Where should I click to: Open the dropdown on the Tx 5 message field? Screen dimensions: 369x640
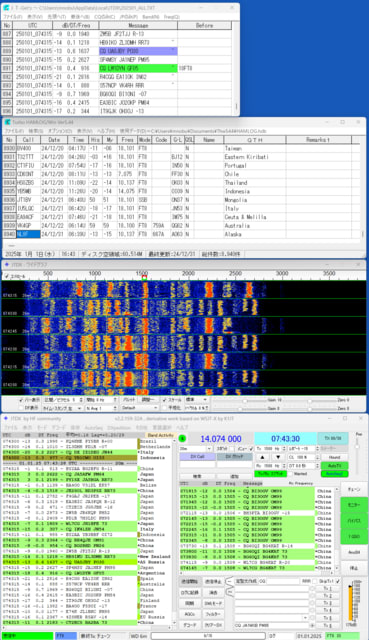305,618
